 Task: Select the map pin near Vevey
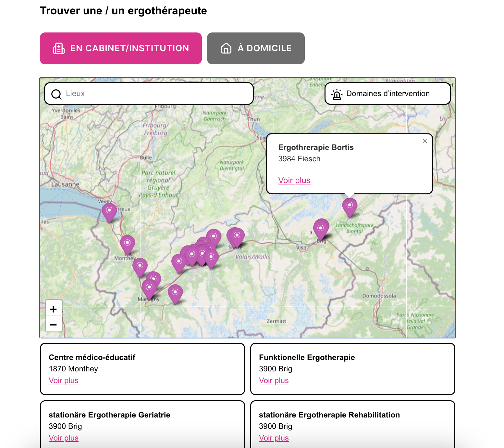coord(109,212)
